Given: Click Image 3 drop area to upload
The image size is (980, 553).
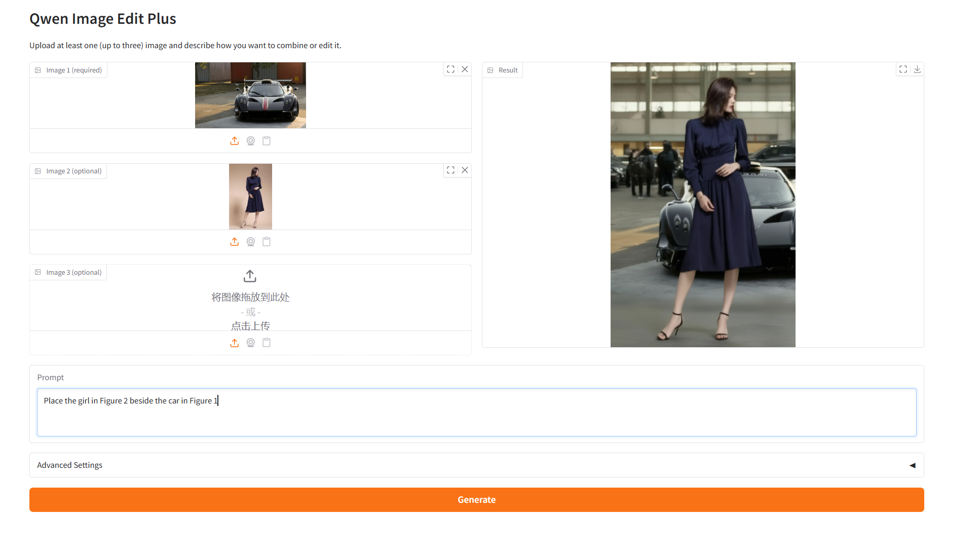Looking at the screenshot, I should pos(250,299).
